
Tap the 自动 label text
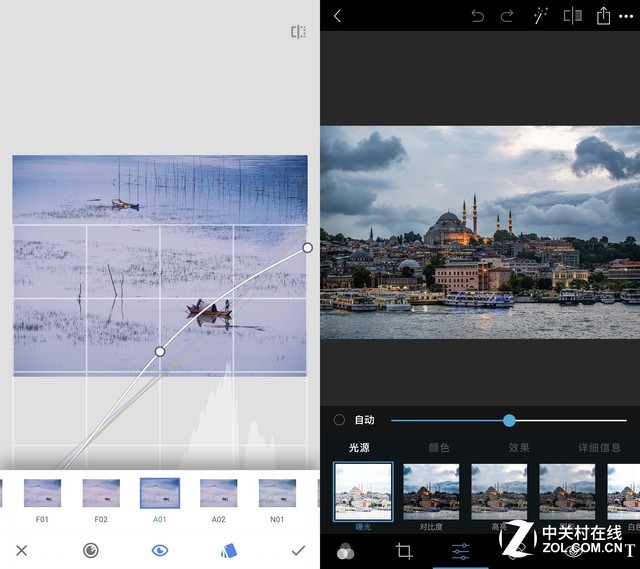[x=364, y=420]
